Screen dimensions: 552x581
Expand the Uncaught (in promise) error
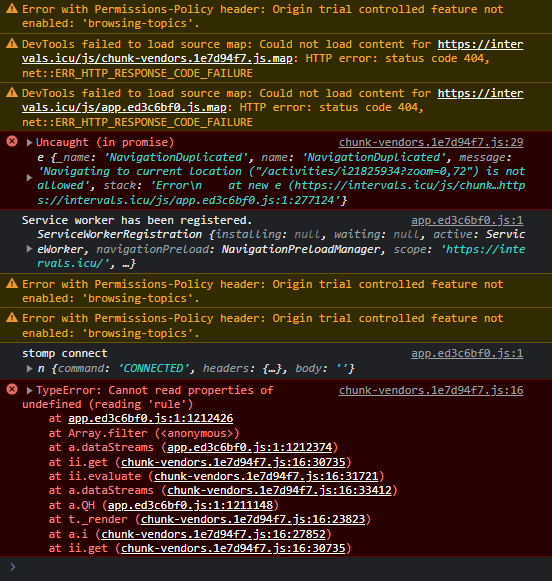pos(29,143)
